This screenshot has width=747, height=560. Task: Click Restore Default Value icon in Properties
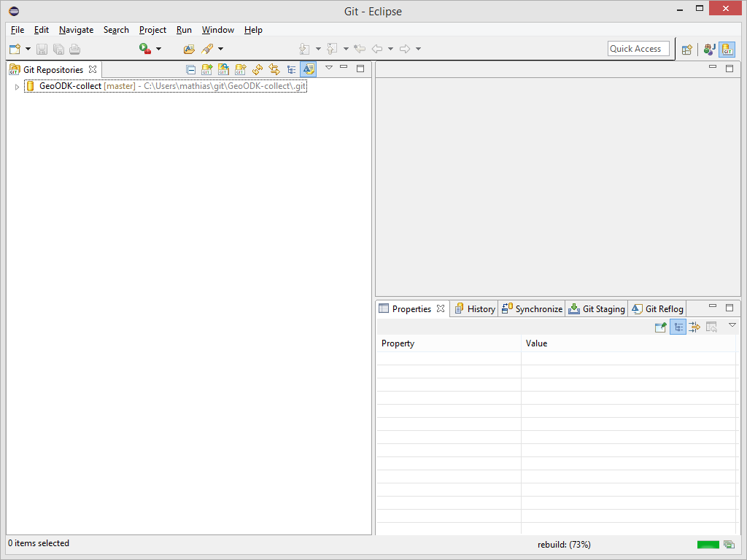[x=712, y=327]
